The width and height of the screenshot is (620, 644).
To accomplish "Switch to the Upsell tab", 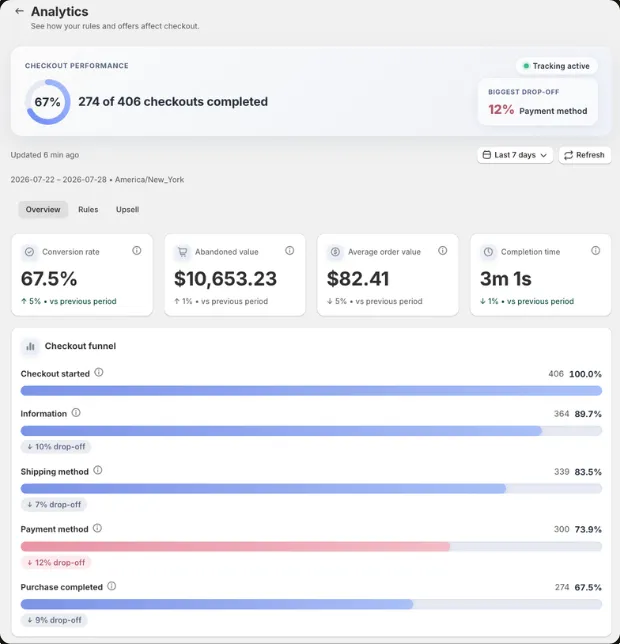I will [127, 209].
